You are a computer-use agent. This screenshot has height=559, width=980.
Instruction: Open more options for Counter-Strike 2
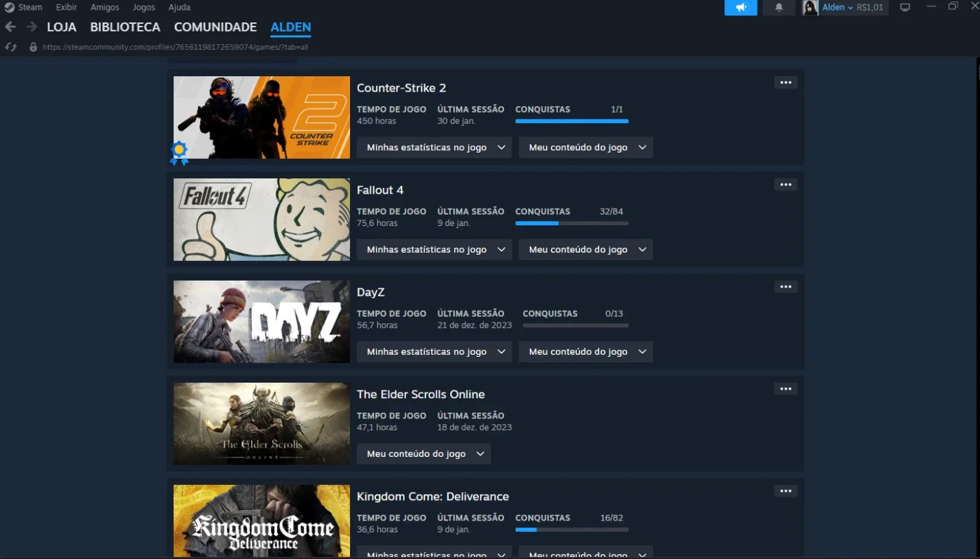[785, 83]
